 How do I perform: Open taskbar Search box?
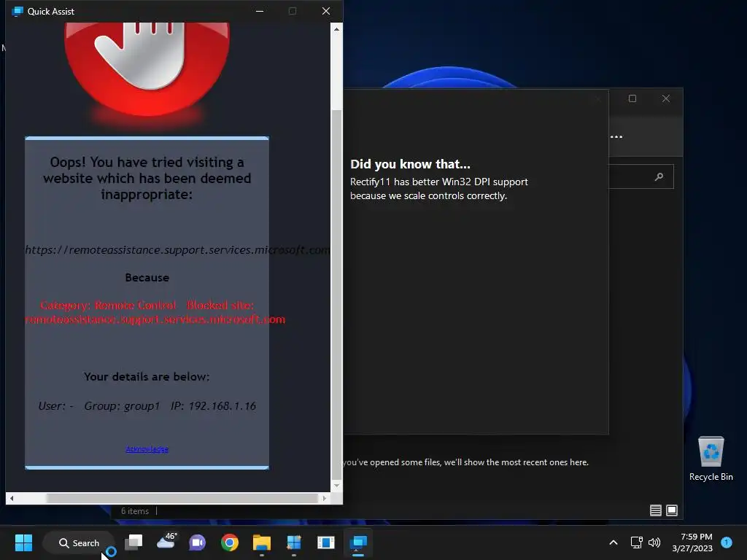click(x=79, y=542)
